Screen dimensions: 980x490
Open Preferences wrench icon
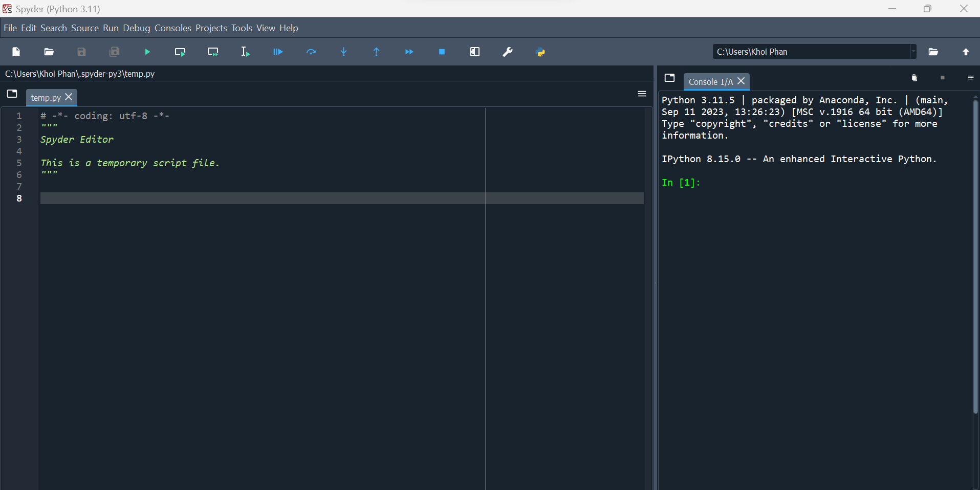tap(508, 52)
